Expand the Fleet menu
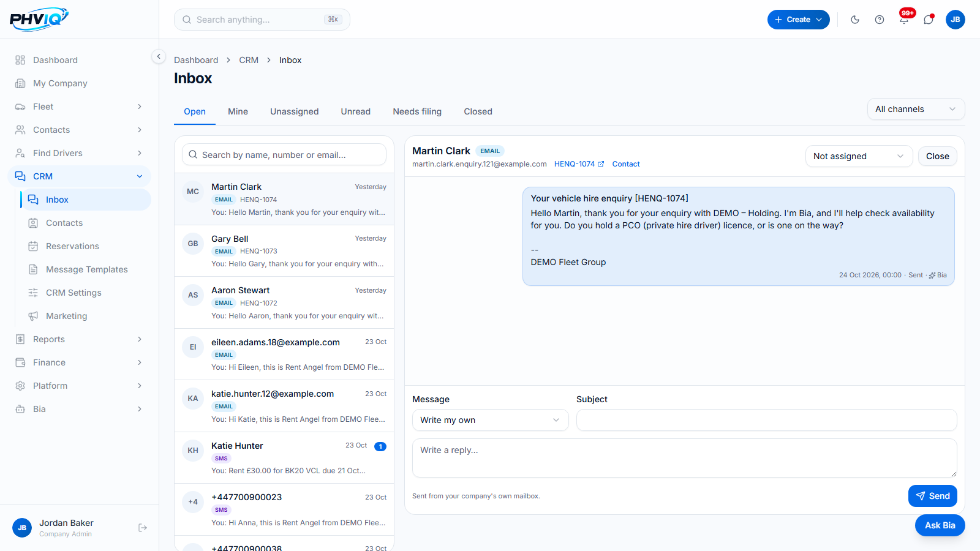This screenshot has height=551, width=980. [x=80, y=107]
